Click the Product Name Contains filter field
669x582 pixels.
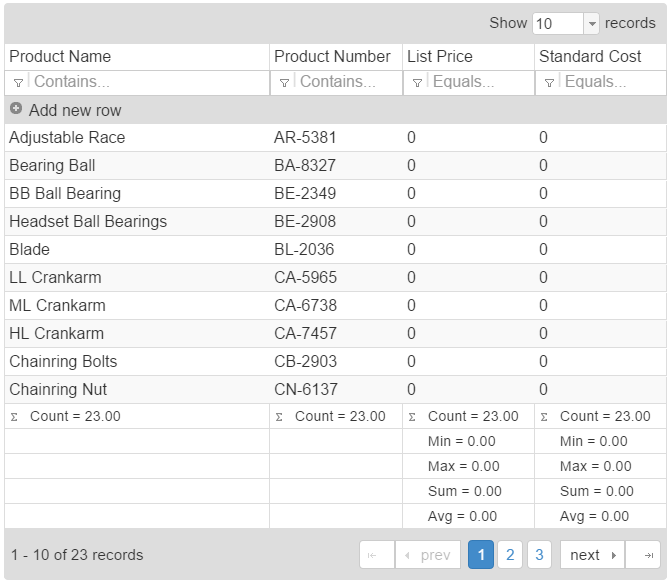148,83
